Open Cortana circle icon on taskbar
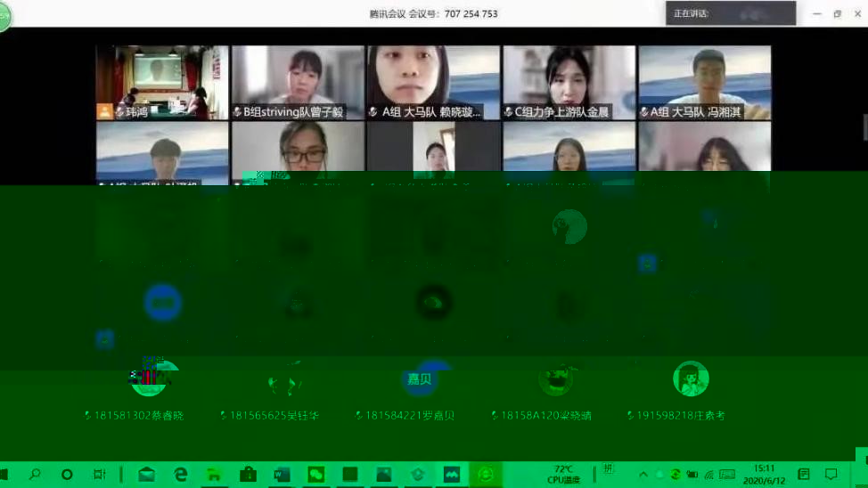868x488 pixels. [67, 474]
